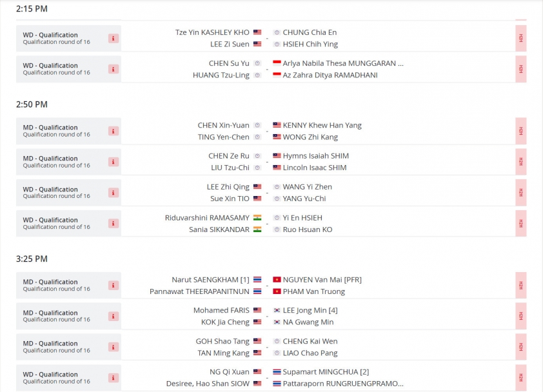
Task: Open info icon for Tze Yin KASHLEY KHO match
Action: 114,38
